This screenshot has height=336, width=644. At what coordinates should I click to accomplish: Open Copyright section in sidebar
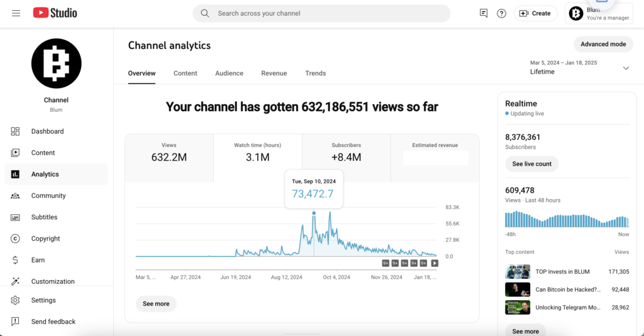[45, 239]
